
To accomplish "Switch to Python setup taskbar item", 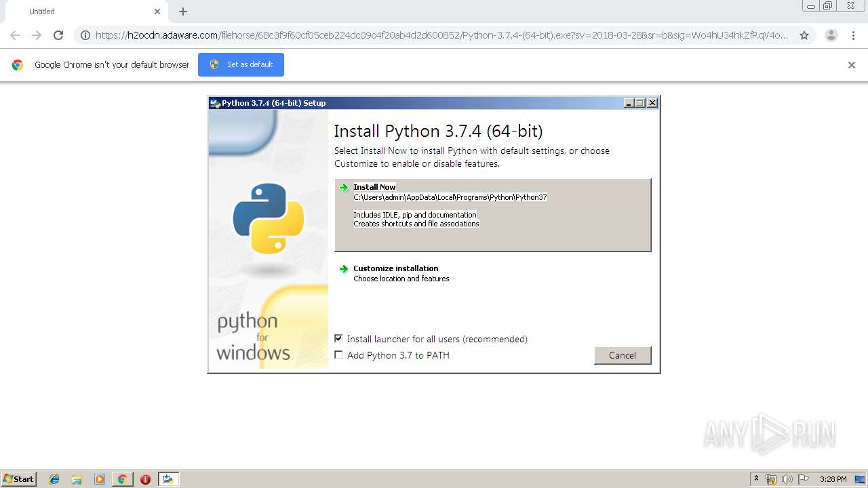I will [x=168, y=479].
